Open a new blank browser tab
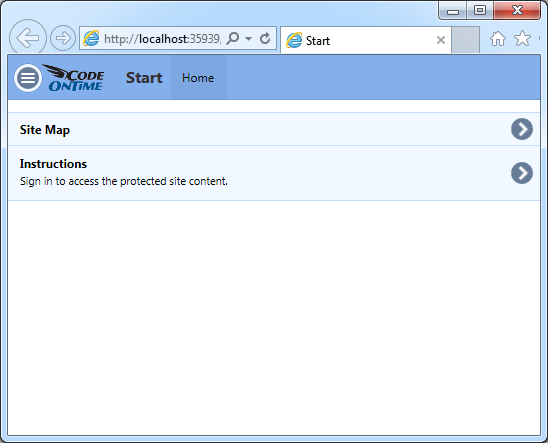The width and height of the screenshot is (548, 443). pyautogui.click(x=465, y=40)
